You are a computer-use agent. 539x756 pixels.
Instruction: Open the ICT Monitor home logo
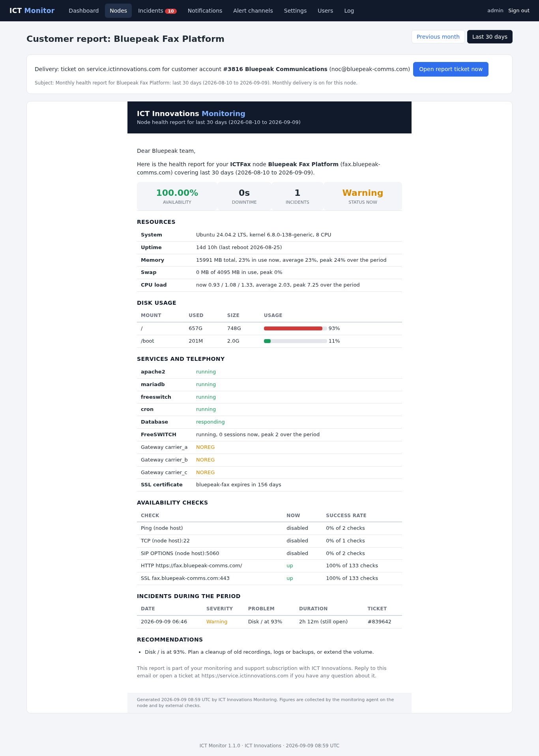tap(32, 11)
